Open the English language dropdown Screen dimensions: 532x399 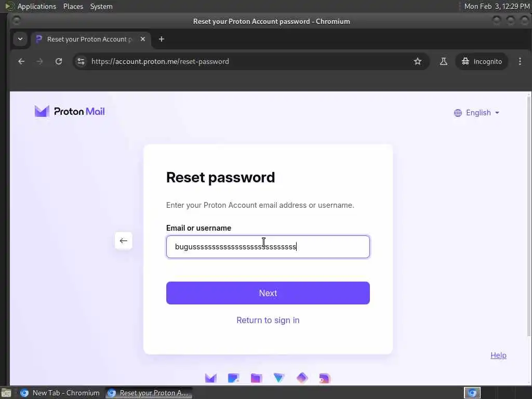tap(476, 113)
